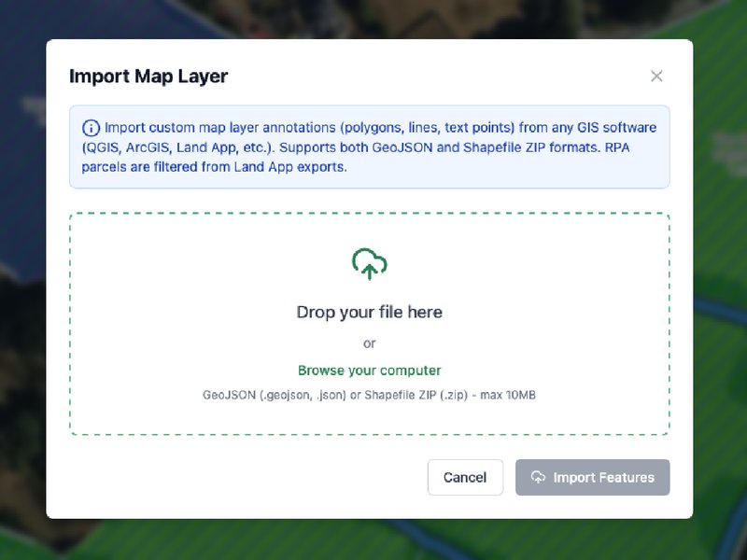
Task: Click the dashed green border of the upload area
Action: click(370, 212)
